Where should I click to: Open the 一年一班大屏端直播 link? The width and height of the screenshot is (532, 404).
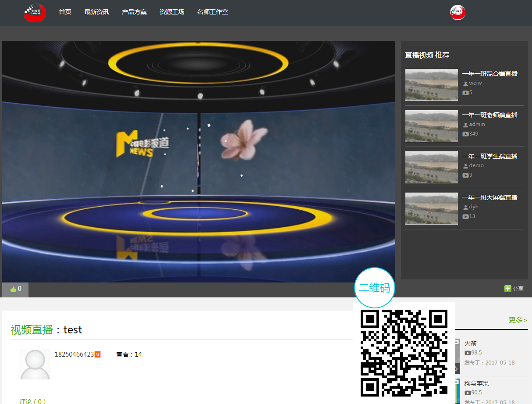(x=490, y=197)
